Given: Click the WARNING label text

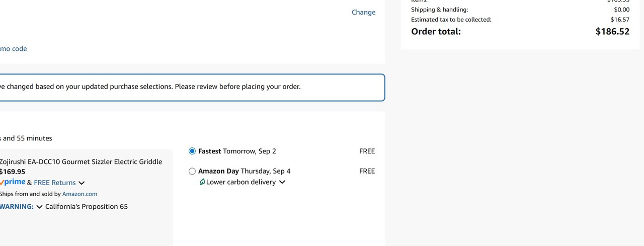Looking at the screenshot, I should 17,207.
